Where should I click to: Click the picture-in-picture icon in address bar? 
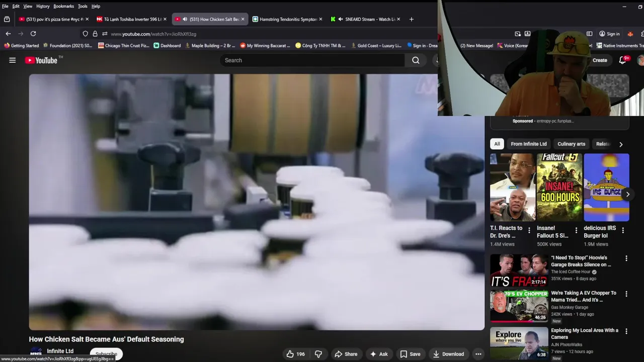coord(518,34)
